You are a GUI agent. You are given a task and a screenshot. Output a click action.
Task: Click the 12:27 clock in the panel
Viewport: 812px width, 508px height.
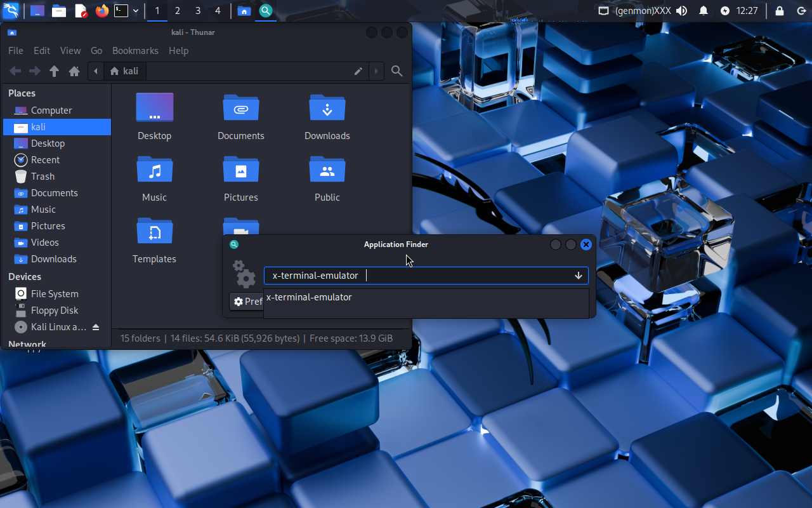747,11
